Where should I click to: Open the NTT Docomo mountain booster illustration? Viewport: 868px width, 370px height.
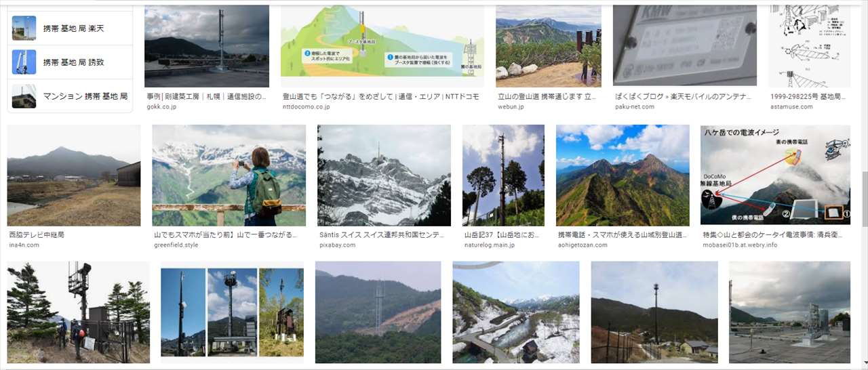coord(382,46)
